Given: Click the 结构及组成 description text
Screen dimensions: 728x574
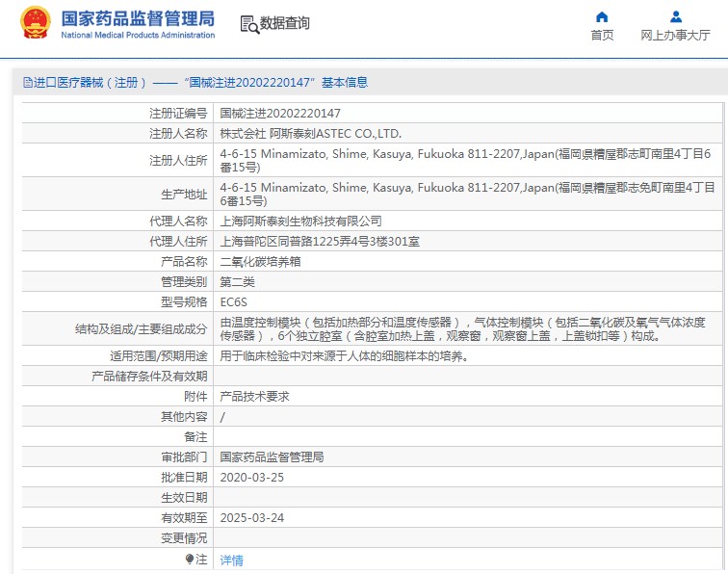Looking at the screenshot, I should tap(462, 328).
